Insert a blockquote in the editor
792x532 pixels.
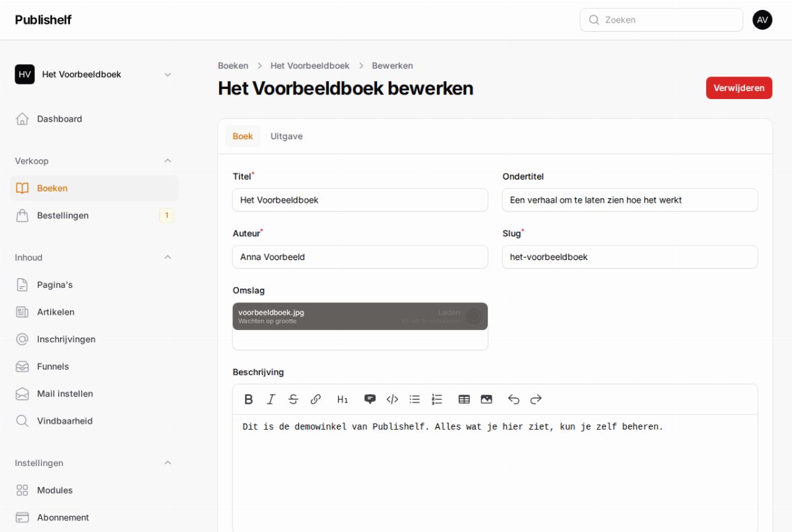370,399
